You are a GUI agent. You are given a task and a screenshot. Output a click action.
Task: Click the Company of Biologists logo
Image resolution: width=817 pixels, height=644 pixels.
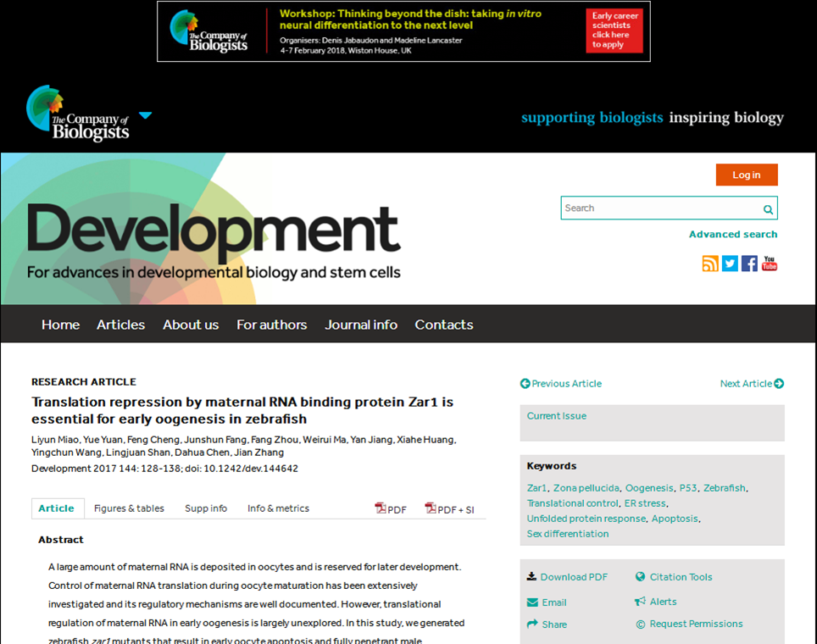coord(78,114)
